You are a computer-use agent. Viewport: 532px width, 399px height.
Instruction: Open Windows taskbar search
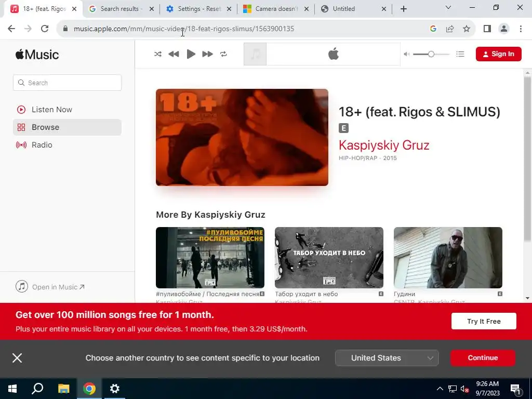[x=37, y=389]
